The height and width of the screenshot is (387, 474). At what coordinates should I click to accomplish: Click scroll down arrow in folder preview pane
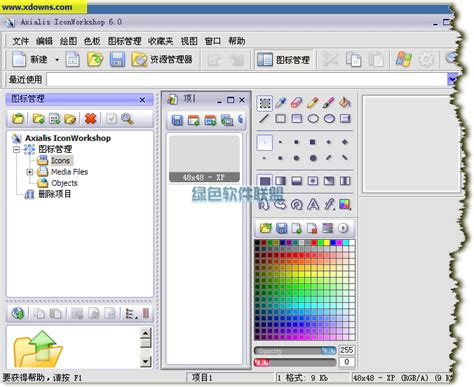coord(146,361)
